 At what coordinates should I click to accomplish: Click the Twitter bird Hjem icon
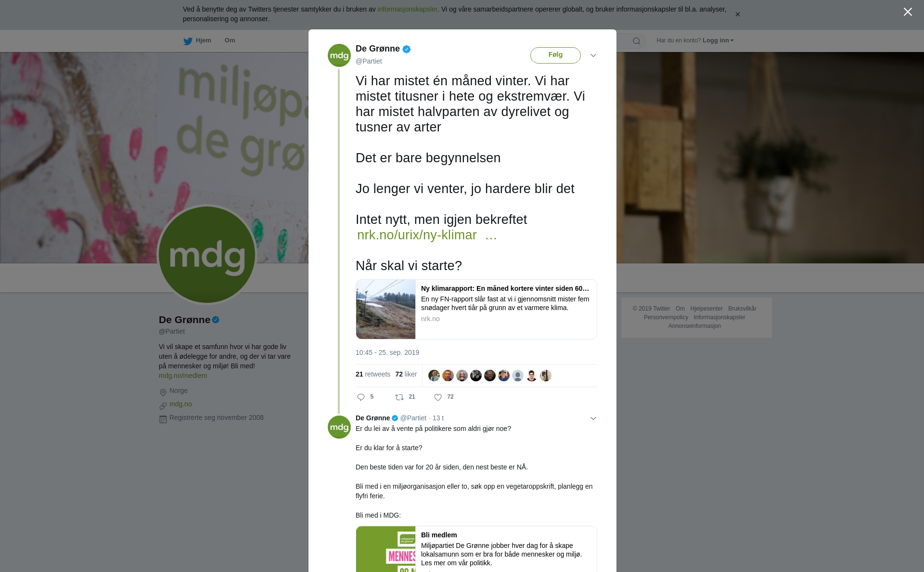(x=188, y=41)
